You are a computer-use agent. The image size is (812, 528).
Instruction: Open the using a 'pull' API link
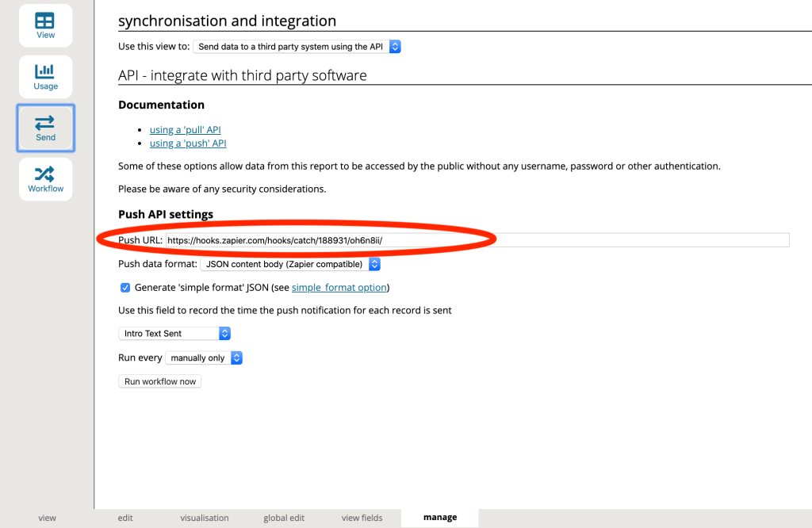[x=185, y=129]
